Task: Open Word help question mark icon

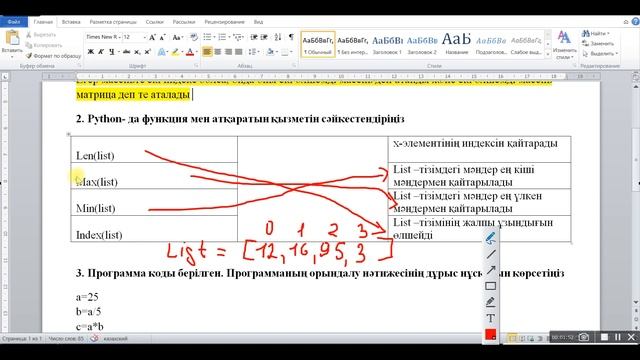Action: coord(636,21)
